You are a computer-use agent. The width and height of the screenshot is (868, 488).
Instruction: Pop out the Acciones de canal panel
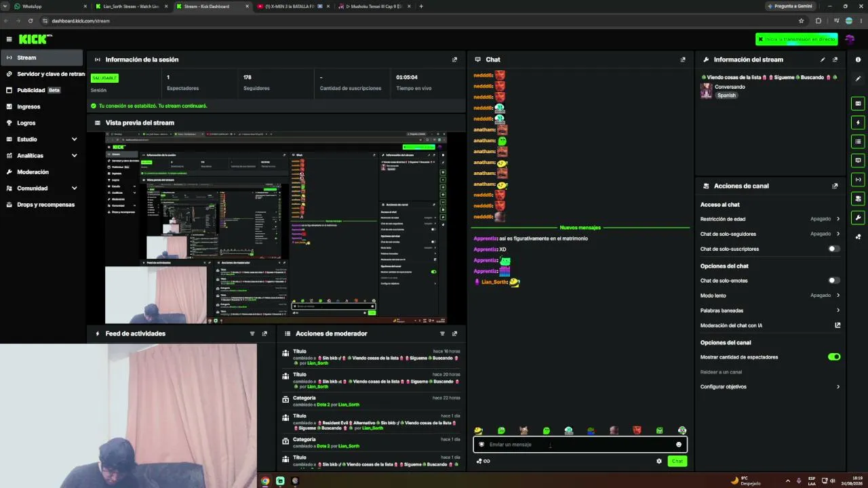pos(835,186)
